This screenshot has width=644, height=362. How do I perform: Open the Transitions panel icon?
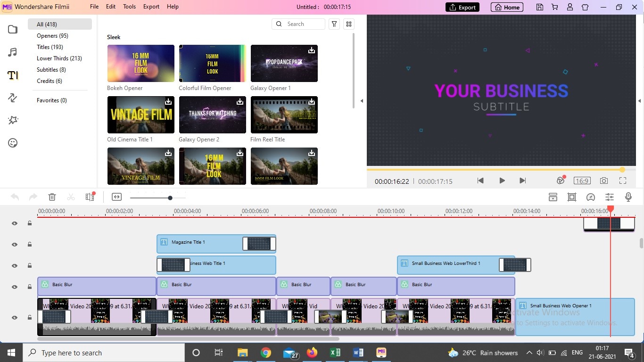[13, 98]
